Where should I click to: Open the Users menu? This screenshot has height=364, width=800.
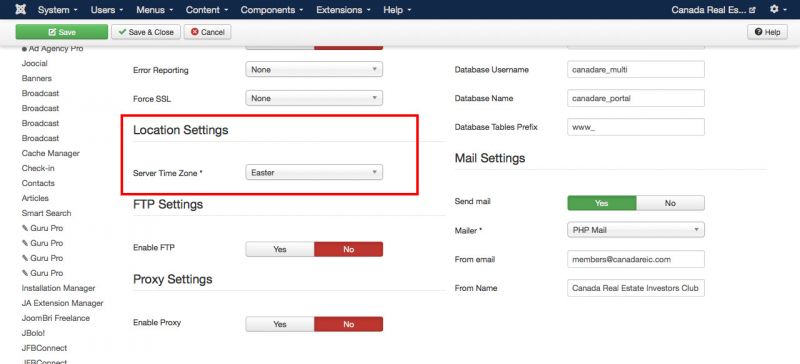coord(107,10)
